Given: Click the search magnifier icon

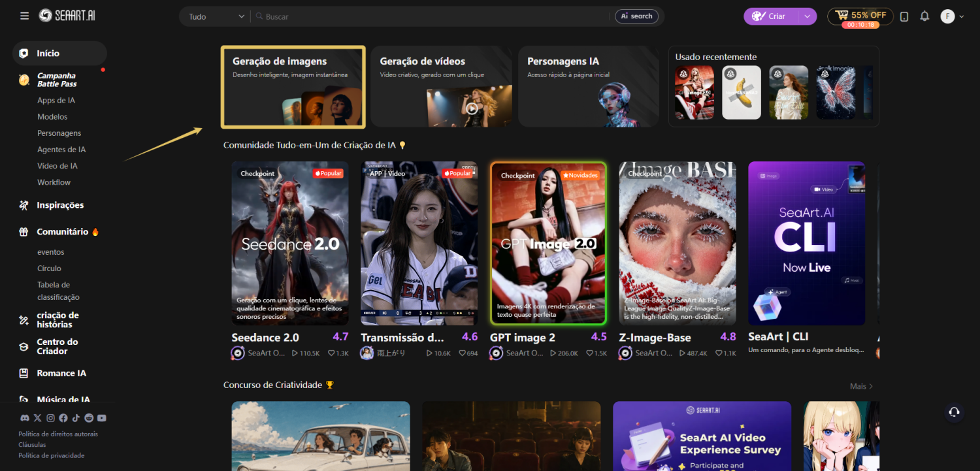Looking at the screenshot, I should 259,16.
